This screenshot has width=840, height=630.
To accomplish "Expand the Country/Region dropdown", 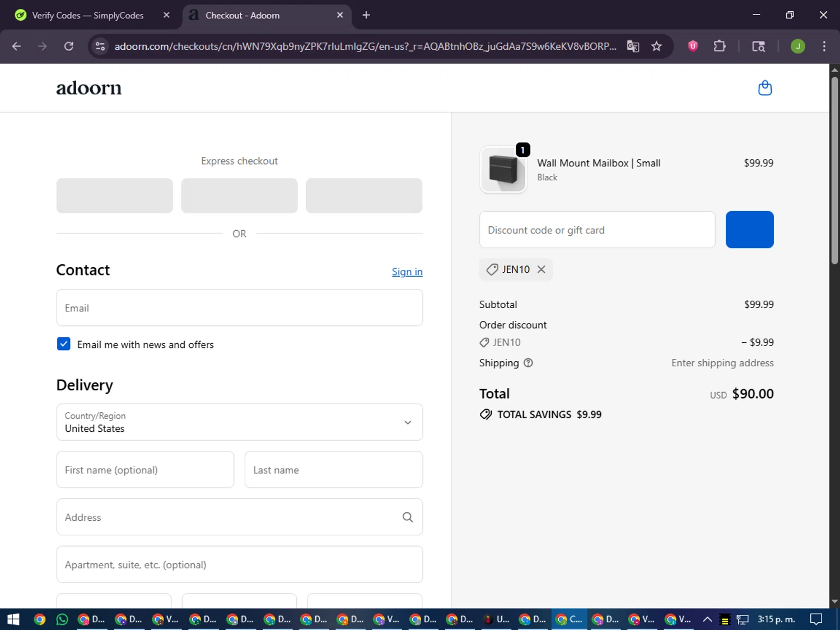I will [x=408, y=422].
